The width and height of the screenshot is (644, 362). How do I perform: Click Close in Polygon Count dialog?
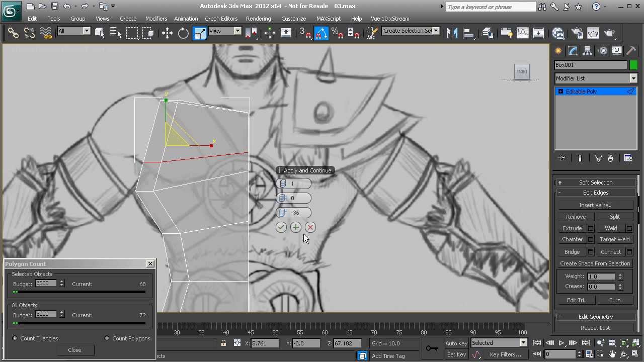point(74,350)
